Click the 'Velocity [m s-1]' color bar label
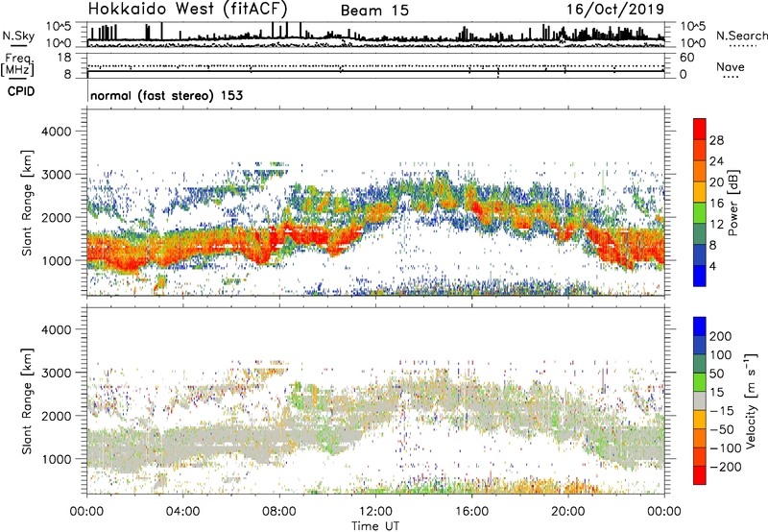 click(751, 401)
